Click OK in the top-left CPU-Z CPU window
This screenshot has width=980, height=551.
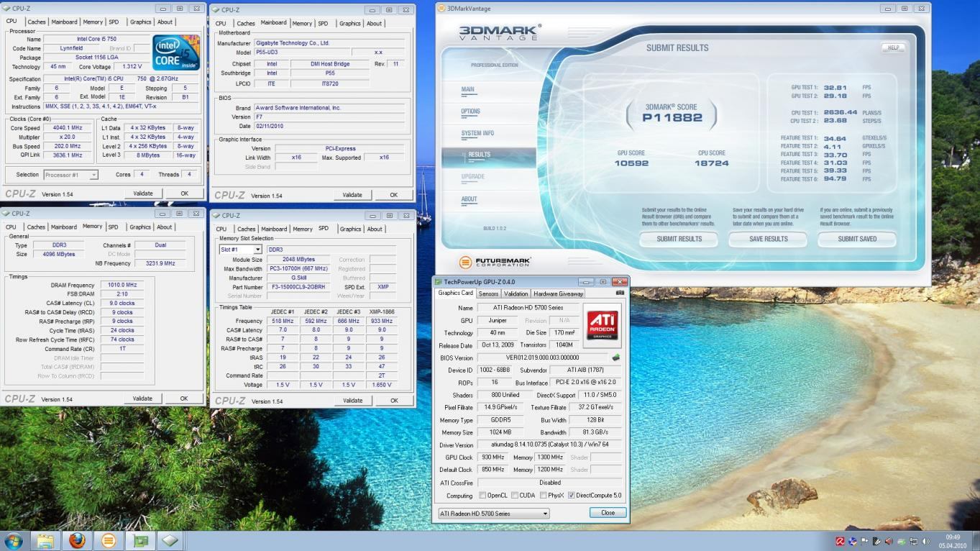pos(184,193)
